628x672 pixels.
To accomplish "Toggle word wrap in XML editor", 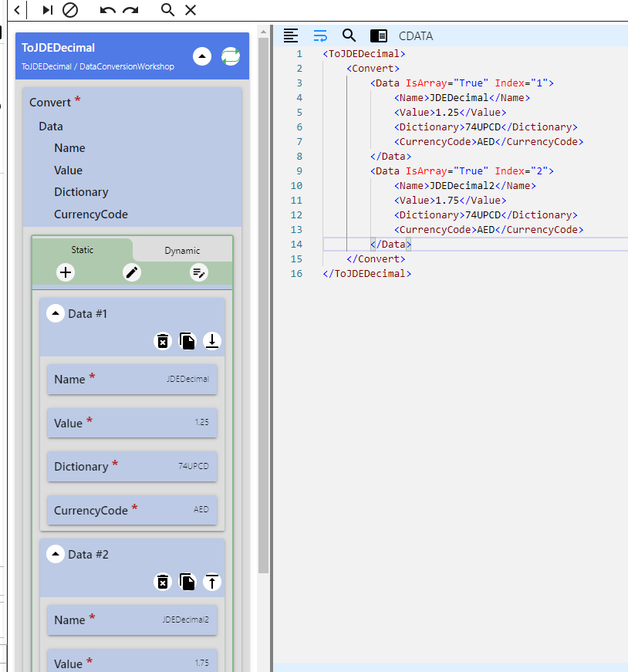I will [x=320, y=35].
